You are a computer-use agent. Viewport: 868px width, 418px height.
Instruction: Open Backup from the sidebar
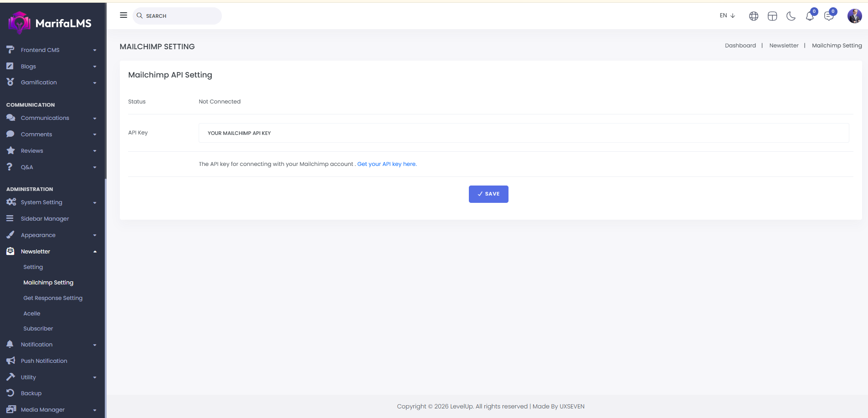[31, 393]
